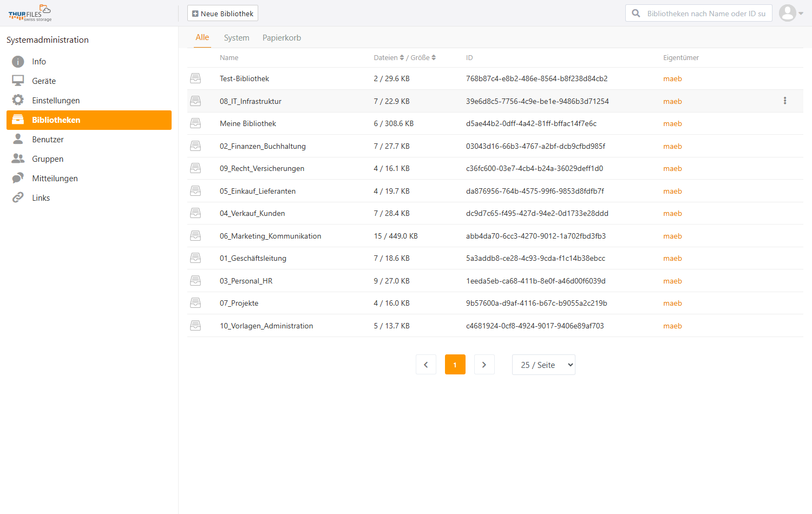The height and width of the screenshot is (514, 812).
Task: Click the Eigentümer column header
Action: point(681,57)
